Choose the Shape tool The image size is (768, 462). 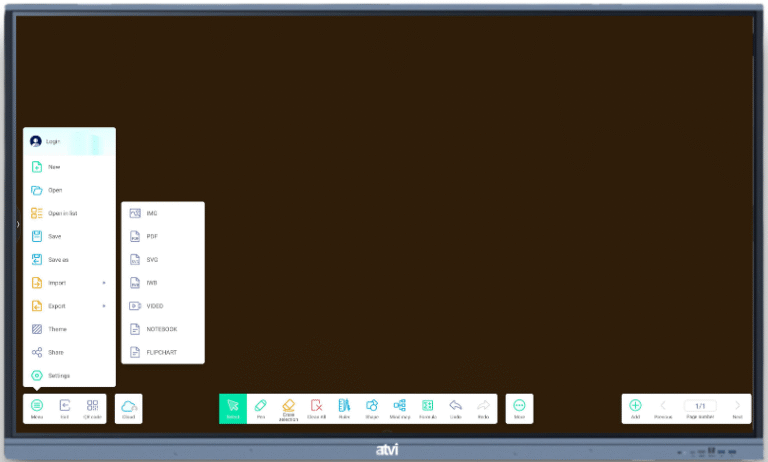coord(372,407)
